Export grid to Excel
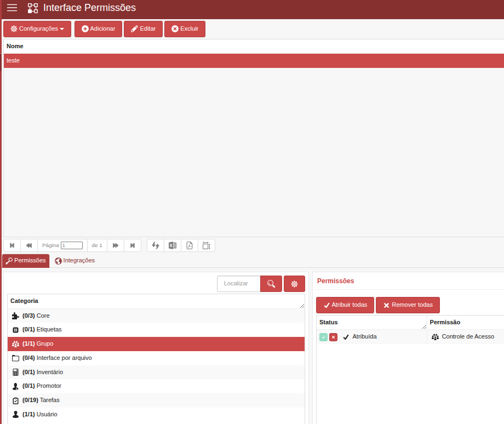The width and height of the screenshot is (504, 424). pos(173,245)
